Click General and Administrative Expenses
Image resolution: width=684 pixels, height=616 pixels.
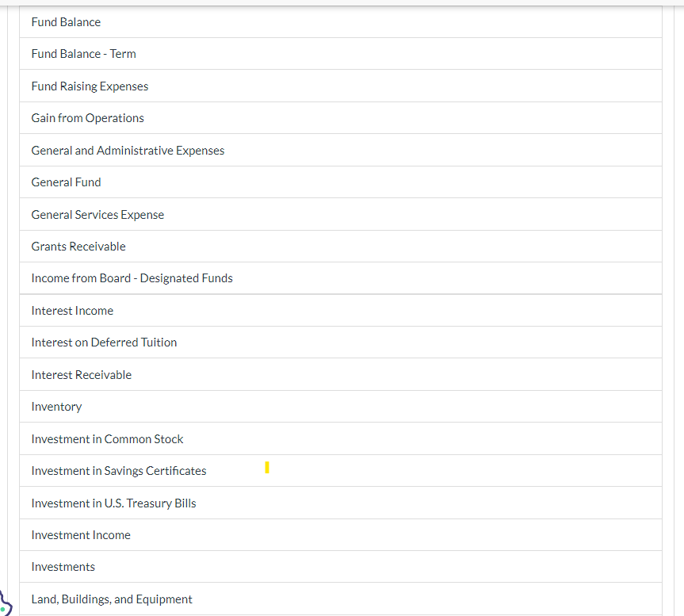click(x=128, y=150)
